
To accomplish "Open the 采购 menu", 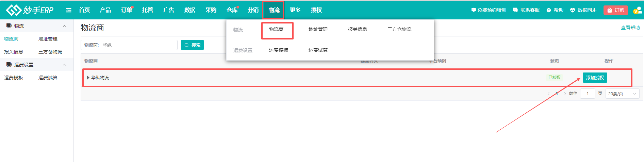I will click(211, 10).
